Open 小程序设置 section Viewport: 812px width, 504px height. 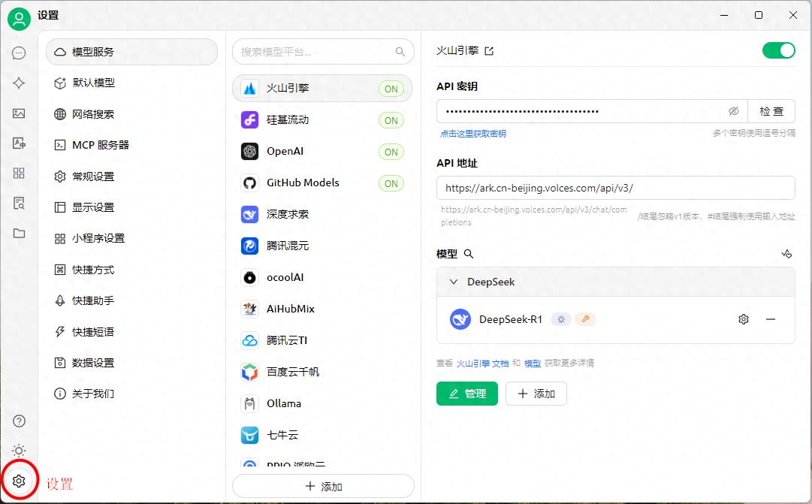pyautogui.click(x=131, y=238)
